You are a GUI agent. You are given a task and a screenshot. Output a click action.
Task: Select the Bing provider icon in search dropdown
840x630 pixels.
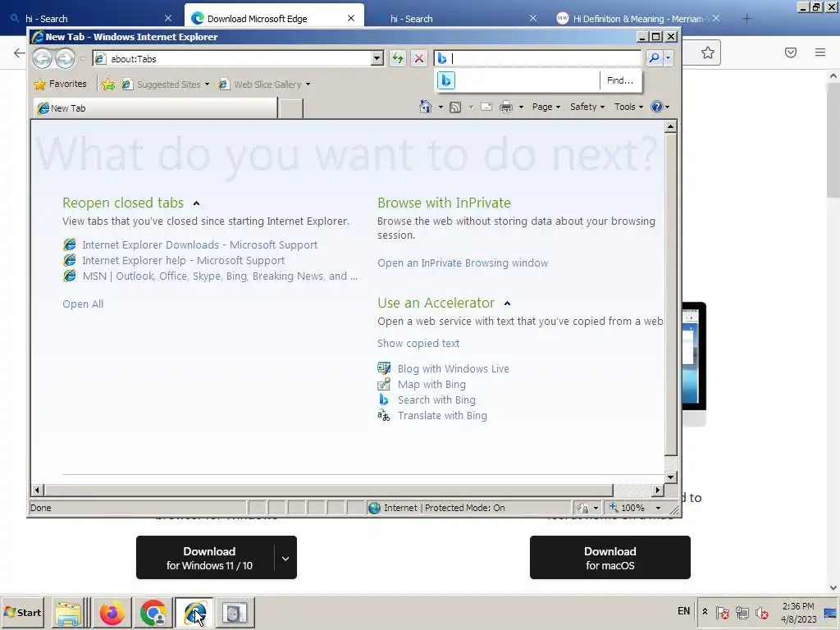click(446, 80)
